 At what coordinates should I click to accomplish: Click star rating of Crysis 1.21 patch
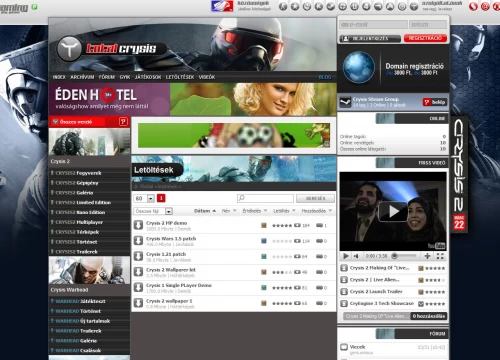pos(282,256)
